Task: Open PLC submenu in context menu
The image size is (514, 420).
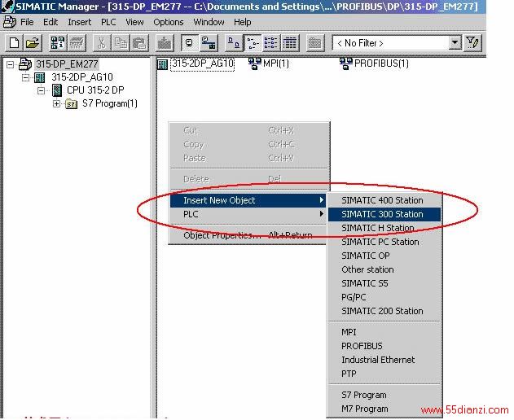Action: point(248,214)
